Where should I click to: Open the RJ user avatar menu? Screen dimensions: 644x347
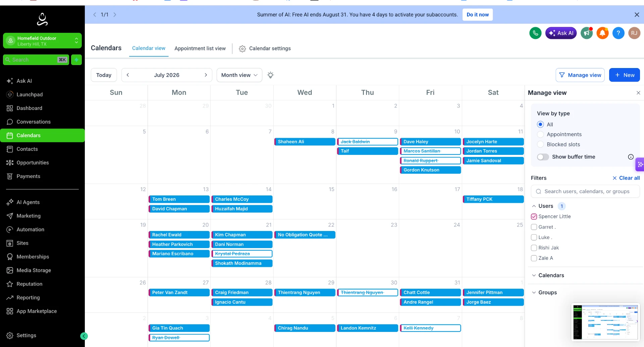coord(634,33)
